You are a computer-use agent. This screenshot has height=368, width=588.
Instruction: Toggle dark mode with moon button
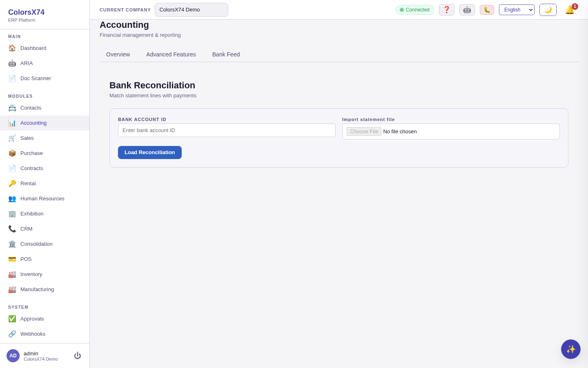548,10
